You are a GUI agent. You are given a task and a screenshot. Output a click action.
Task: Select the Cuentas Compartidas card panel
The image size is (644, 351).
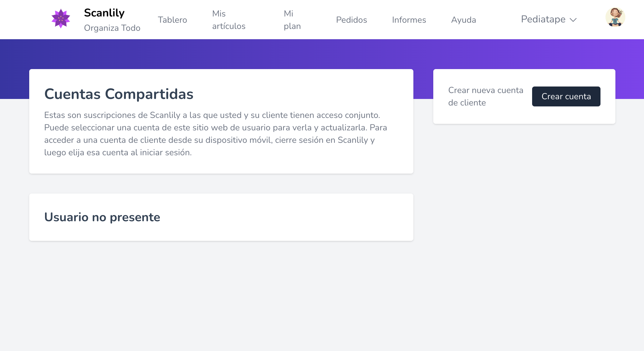point(221,121)
